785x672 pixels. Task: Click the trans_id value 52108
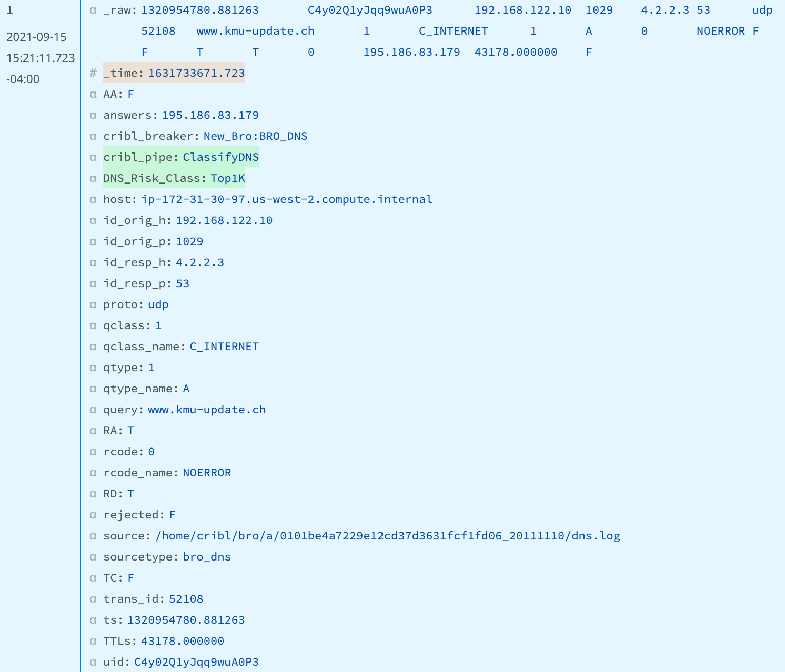[186, 599]
